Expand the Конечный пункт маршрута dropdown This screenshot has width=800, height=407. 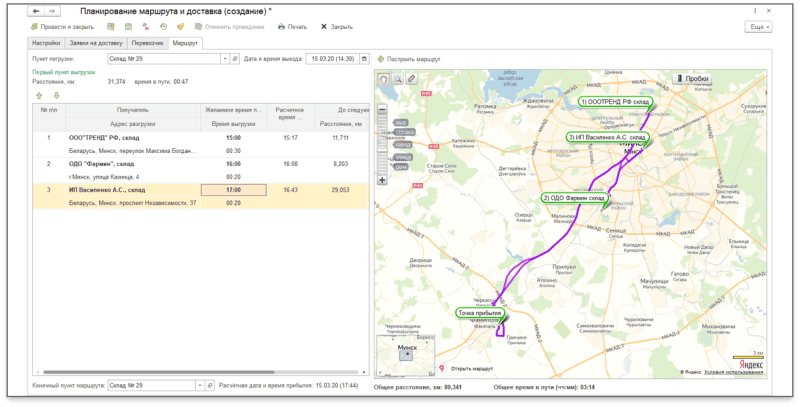[x=200, y=386]
